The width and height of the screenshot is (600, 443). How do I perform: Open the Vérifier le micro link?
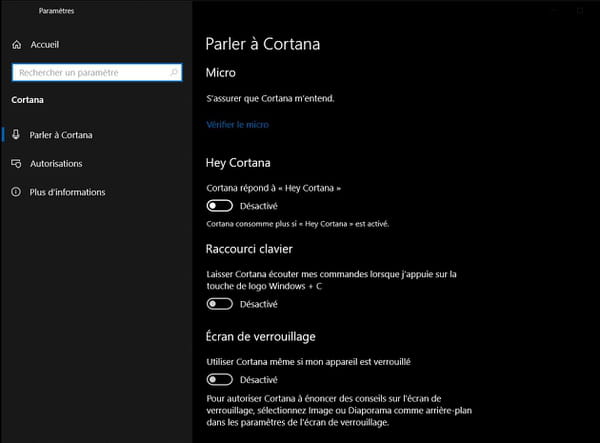coord(237,124)
